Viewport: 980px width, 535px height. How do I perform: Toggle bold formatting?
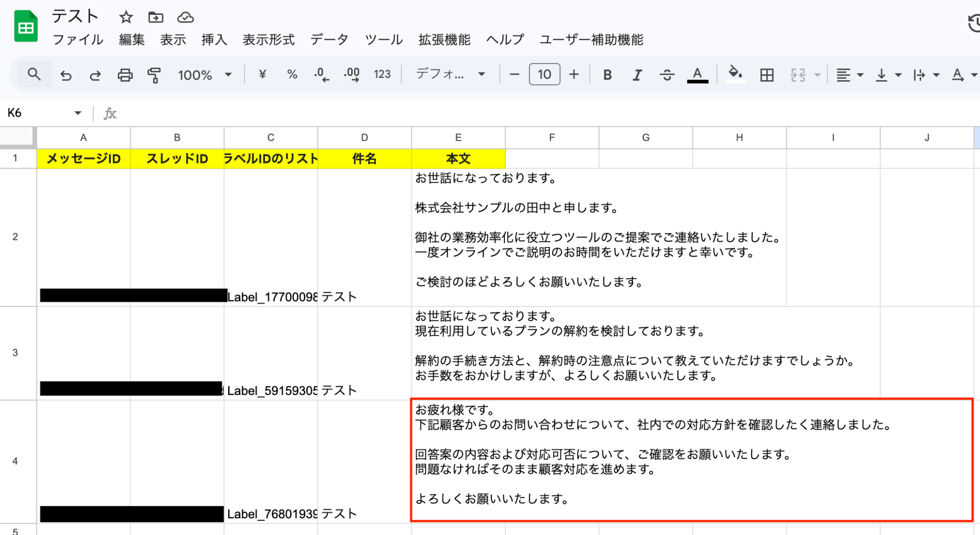click(607, 75)
